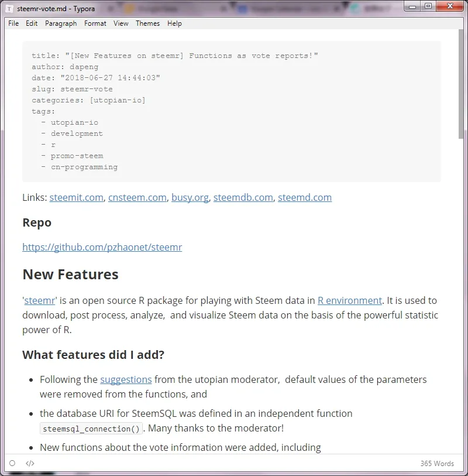
Task: Follow the steemd.com link
Action: [305, 198]
